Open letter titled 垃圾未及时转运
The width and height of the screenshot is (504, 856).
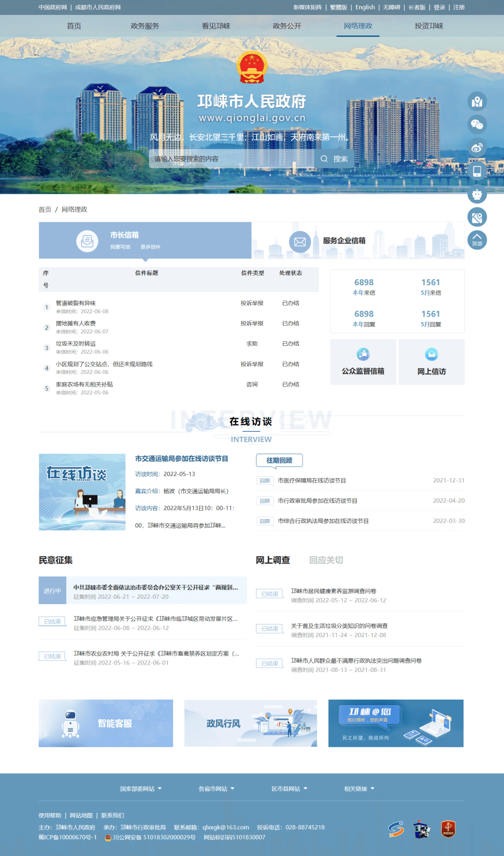76,344
